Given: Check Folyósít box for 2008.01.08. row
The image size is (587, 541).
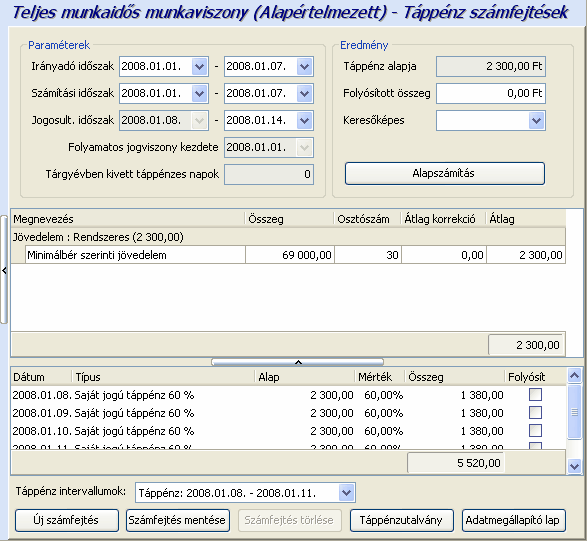Looking at the screenshot, I should click(535, 395).
